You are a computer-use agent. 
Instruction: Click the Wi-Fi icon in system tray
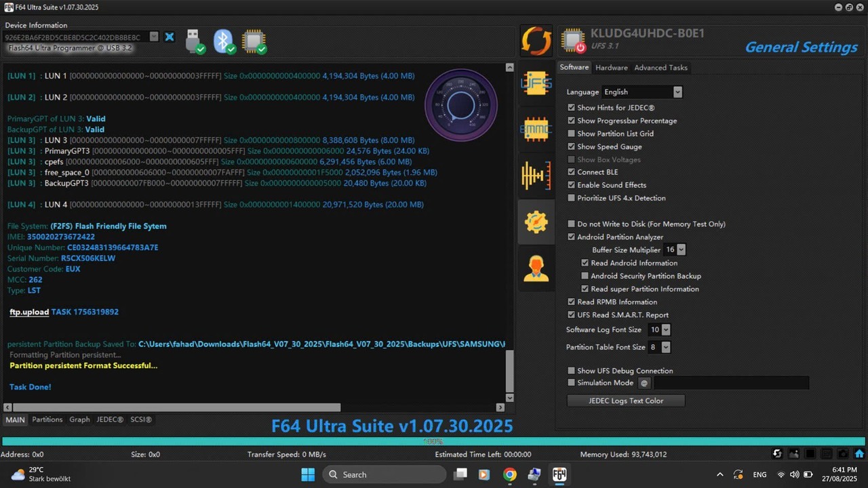point(781,474)
